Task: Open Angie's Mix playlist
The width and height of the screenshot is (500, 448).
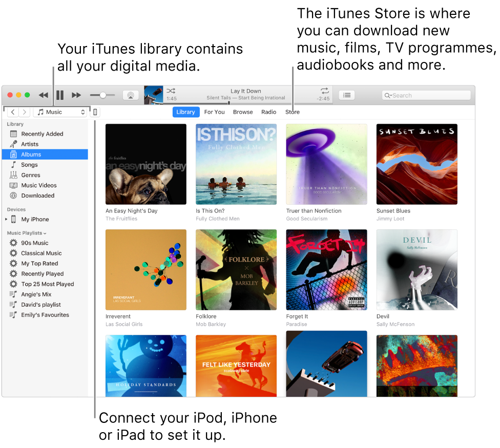Action: pyautogui.click(x=45, y=294)
